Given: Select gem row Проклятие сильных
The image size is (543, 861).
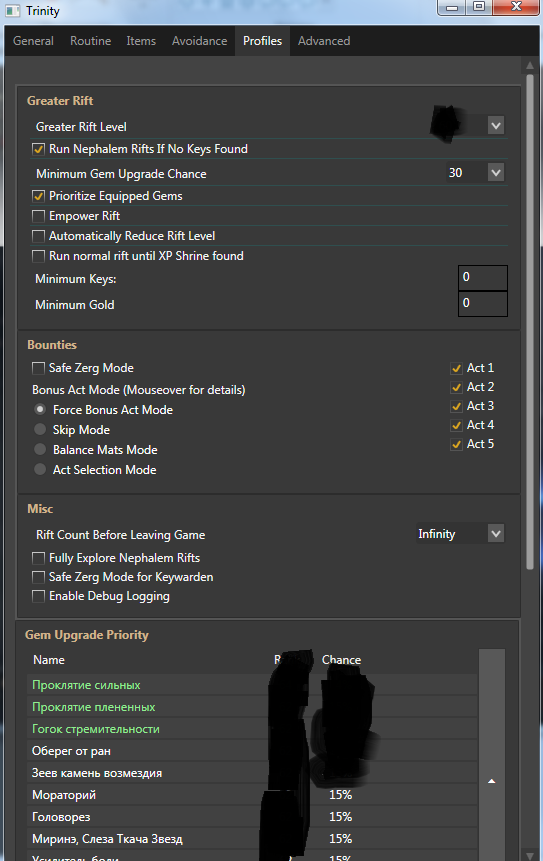Looking at the screenshot, I should click(x=252, y=685).
